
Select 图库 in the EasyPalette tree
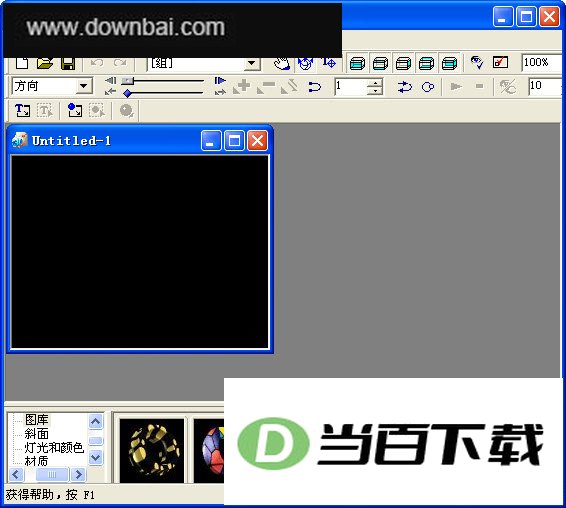coord(36,420)
